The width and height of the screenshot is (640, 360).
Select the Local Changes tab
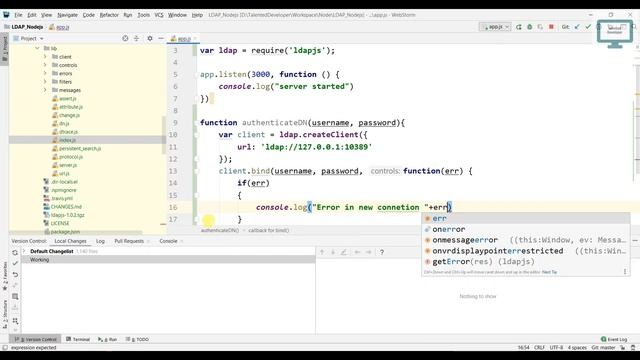click(70, 241)
